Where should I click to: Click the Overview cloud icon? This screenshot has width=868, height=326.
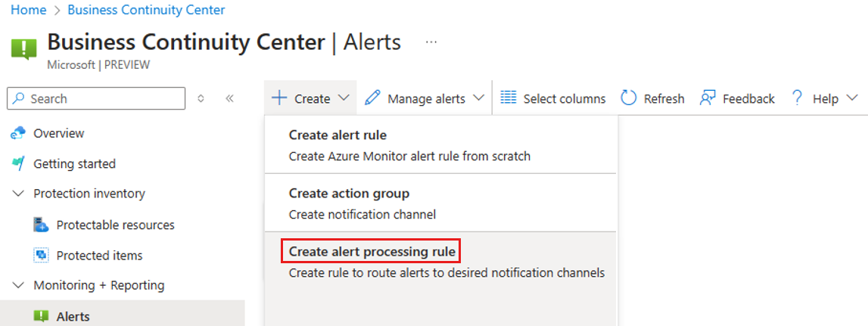pyautogui.click(x=18, y=133)
